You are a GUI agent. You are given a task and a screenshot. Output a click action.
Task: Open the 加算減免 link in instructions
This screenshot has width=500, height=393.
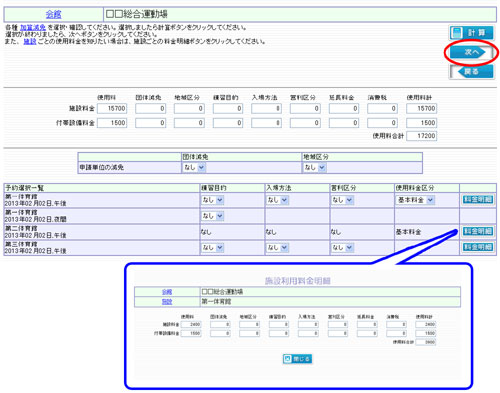(32, 28)
